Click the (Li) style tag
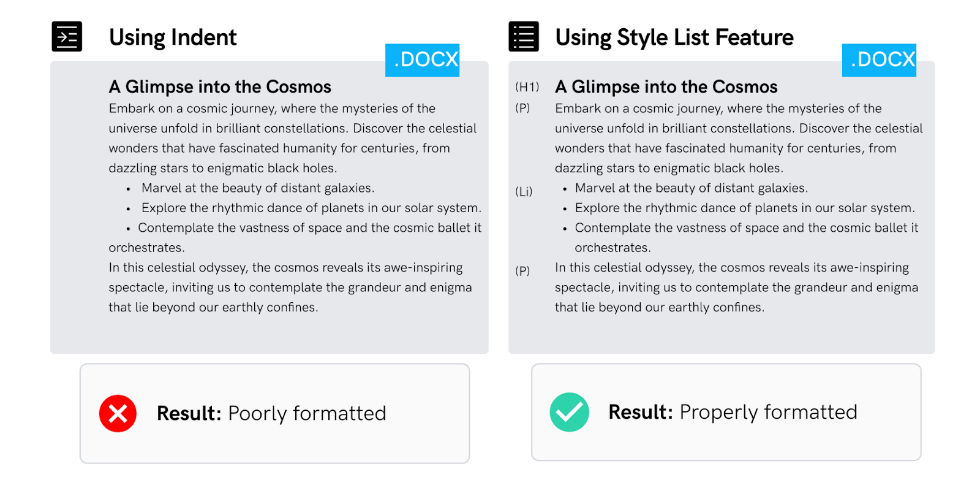 click(524, 192)
